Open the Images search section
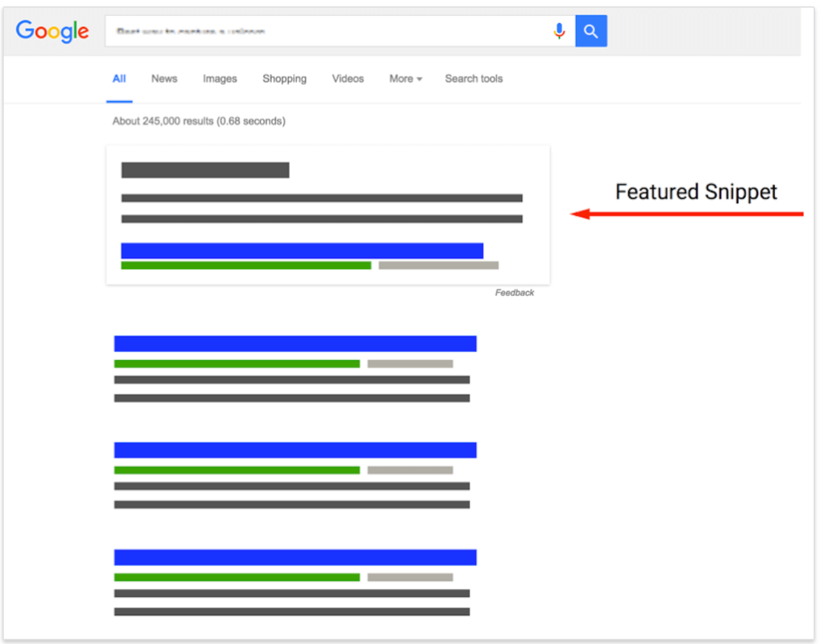The height and width of the screenshot is (644, 820). 219,79
